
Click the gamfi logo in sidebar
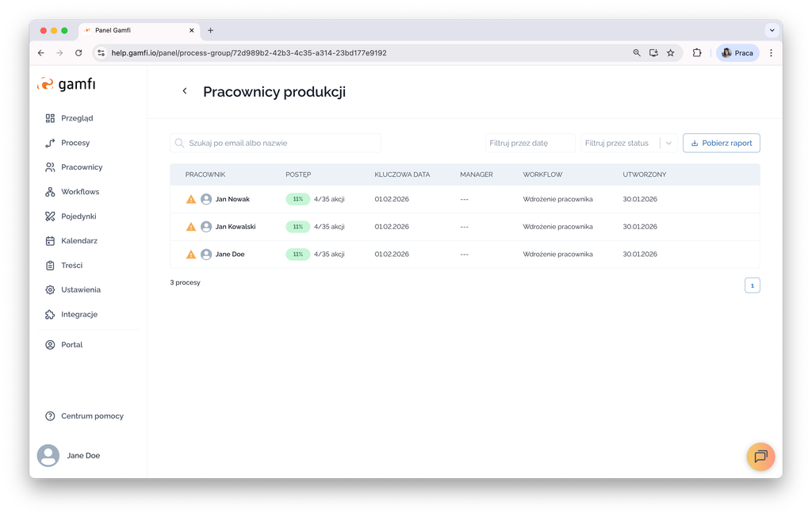pyautogui.click(x=67, y=84)
